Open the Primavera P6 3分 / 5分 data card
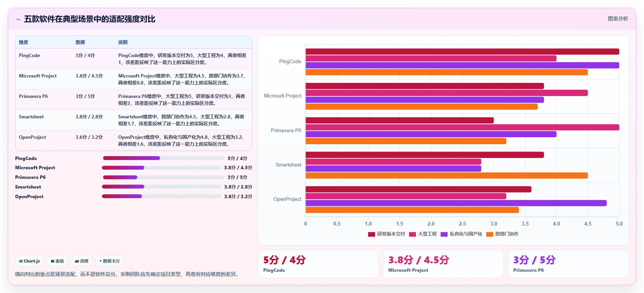 [568, 264]
